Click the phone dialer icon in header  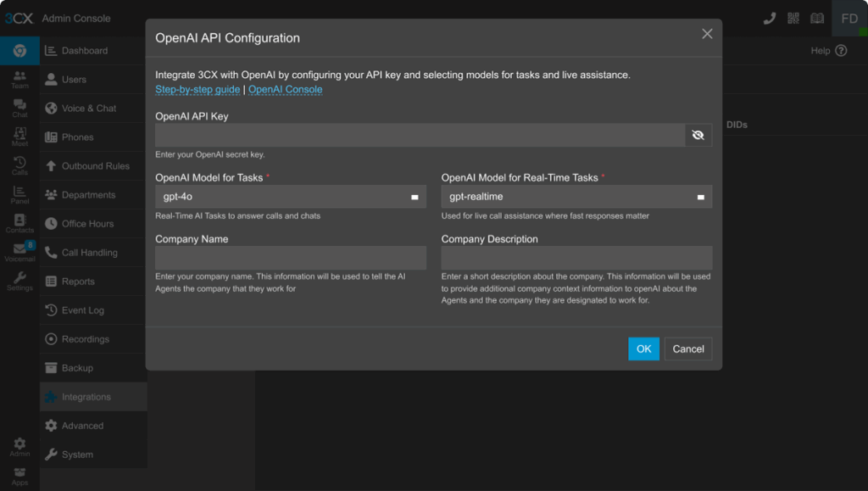(x=770, y=18)
